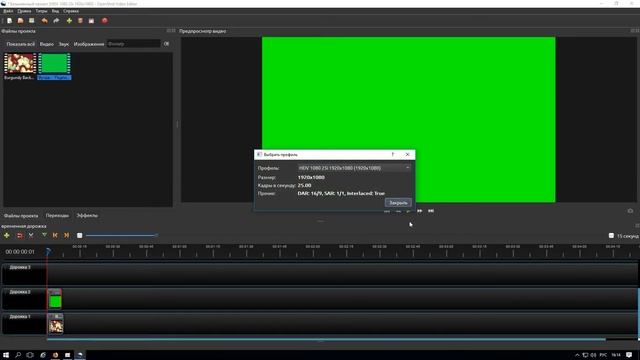Click the clear filter button next to field
Image resolution: width=640 pixels, height=360 pixels.
166,44
